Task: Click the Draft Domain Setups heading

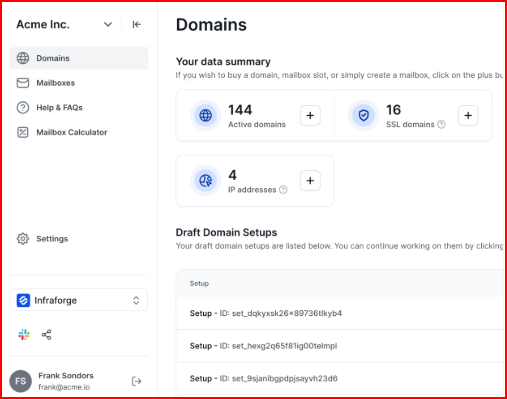Action: pos(226,232)
